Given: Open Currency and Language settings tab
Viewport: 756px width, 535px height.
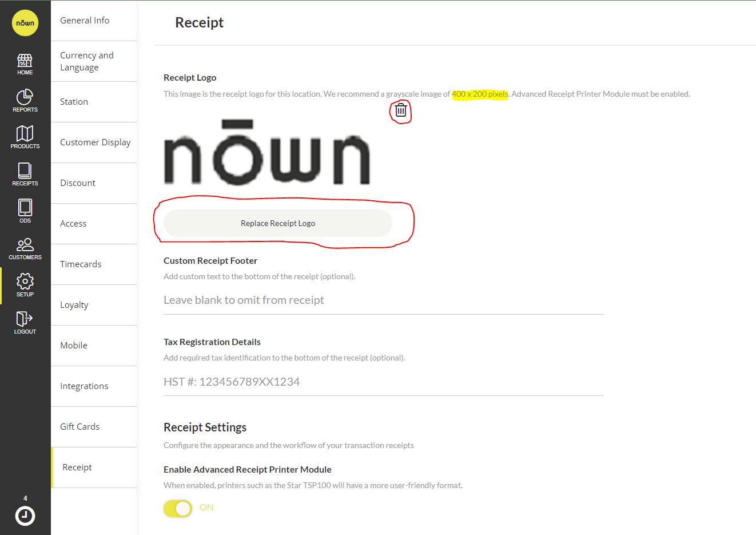Looking at the screenshot, I should point(94,61).
